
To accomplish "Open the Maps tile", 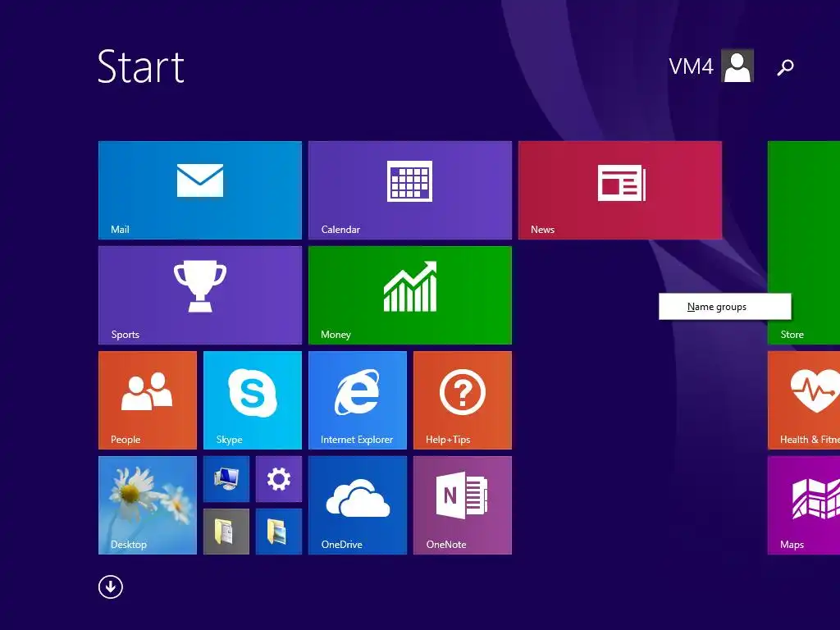I will pos(804,505).
